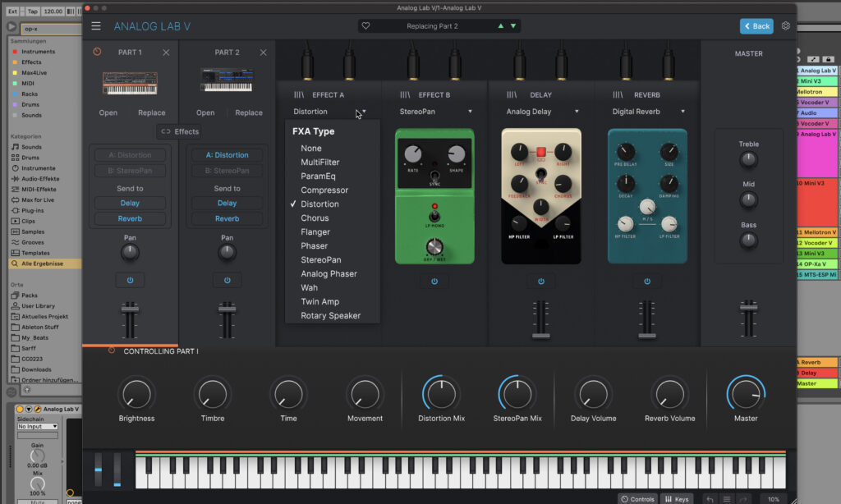Close Part 1 with its X
The height and width of the screenshot is (504, 841).
pyautogui.click(x=166, y=53)
